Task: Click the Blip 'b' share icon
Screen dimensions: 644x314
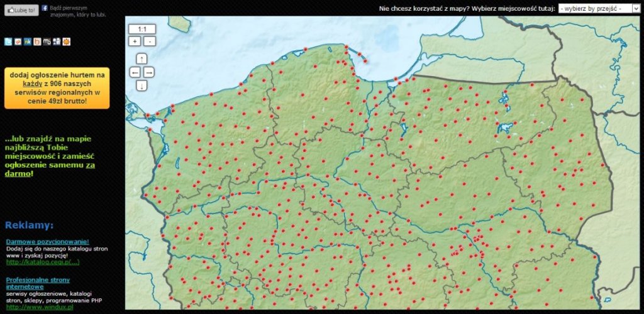Action: point(38,42)
